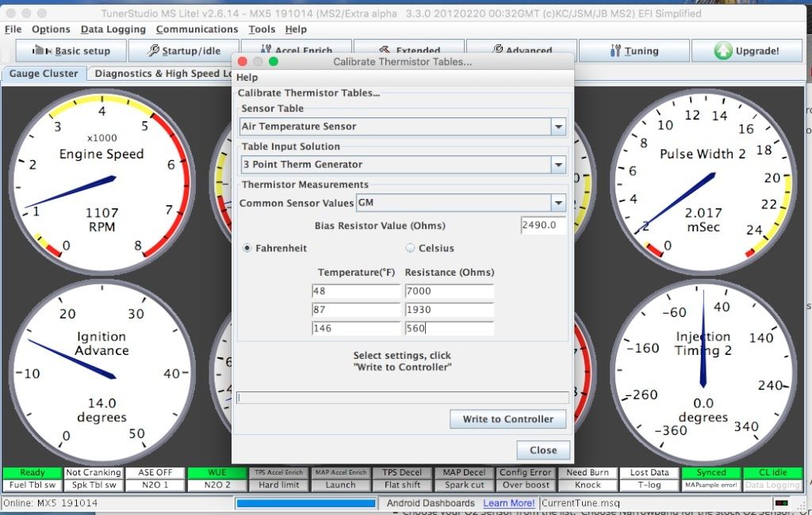Expand the Table Input Solution dropdown

[558, 165]
